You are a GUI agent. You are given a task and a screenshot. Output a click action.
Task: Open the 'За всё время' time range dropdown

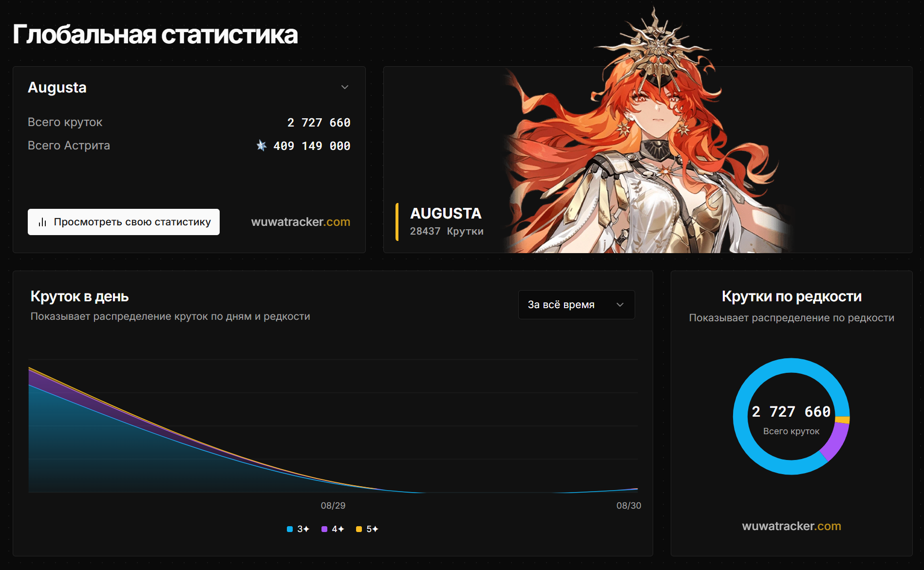pyautogui.click(x=577, y=305)
